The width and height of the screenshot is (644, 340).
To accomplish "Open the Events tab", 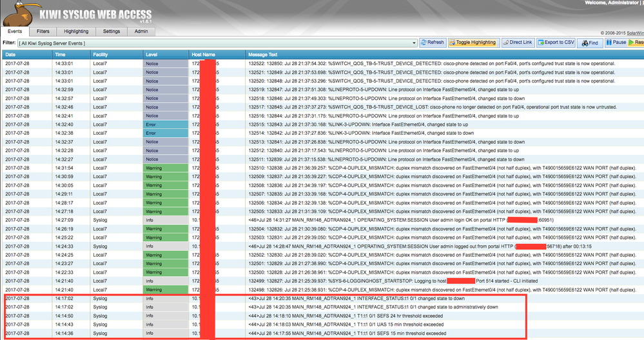I will click(x=15, y=32).
